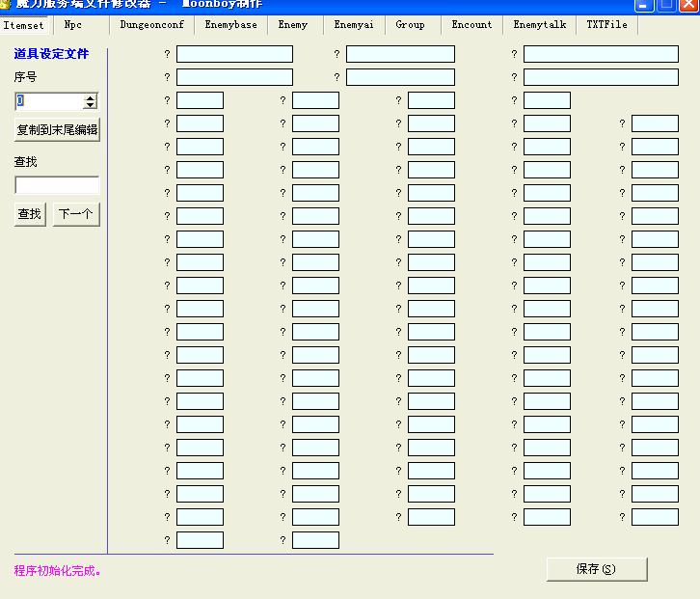Click the minimize window button
Viewport: 700px width, 599px height.
point(643,5)
